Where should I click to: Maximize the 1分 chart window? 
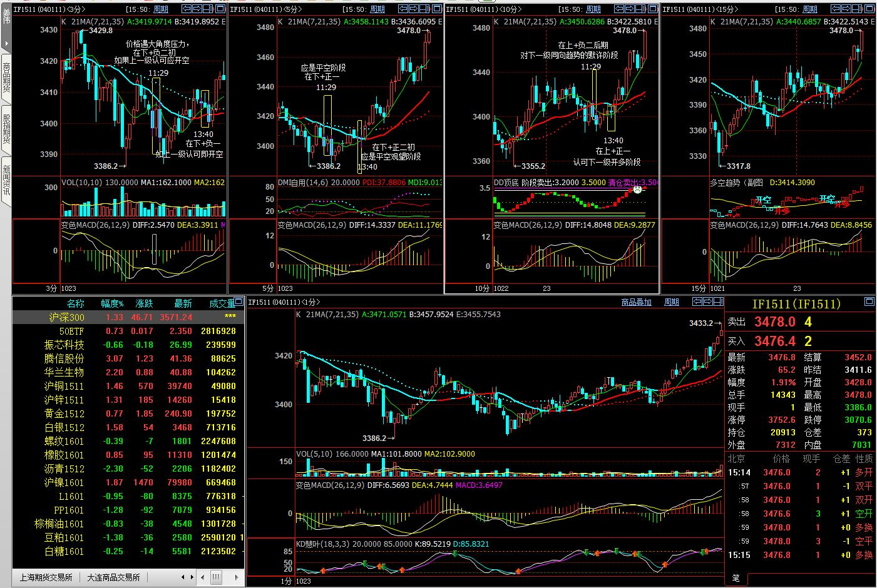(x=869, y=302)
